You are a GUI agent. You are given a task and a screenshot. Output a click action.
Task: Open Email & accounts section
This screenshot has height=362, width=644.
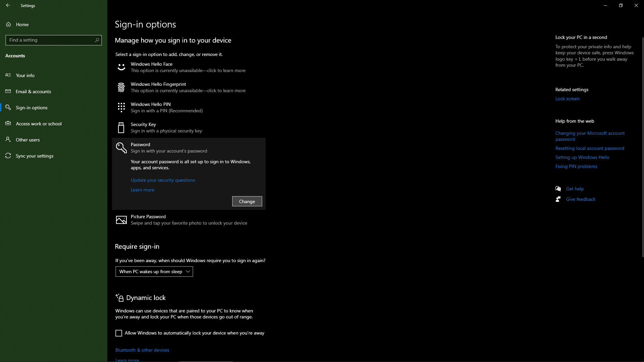pos(54,92)
